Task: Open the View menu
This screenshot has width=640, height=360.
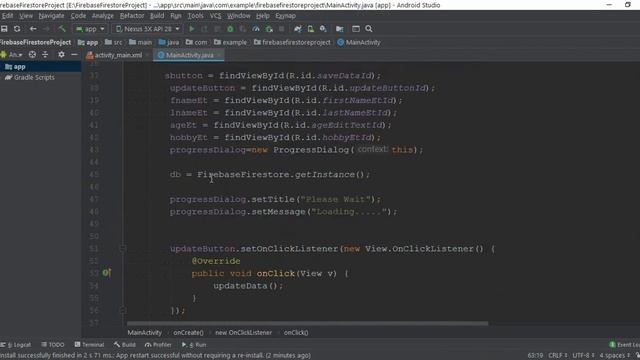Action: (x=26, y=16)
